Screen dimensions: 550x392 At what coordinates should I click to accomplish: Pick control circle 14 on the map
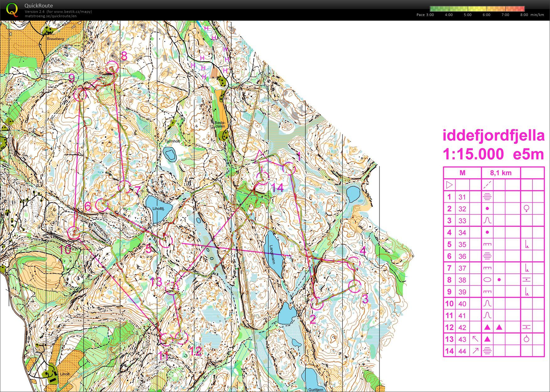coord(262,178)
